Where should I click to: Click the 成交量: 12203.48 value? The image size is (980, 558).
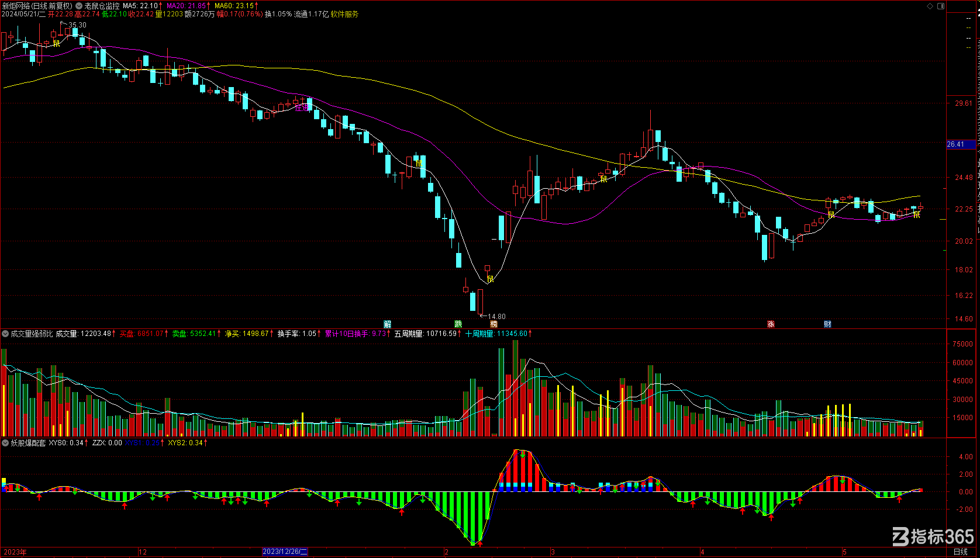tap(84, 334)
